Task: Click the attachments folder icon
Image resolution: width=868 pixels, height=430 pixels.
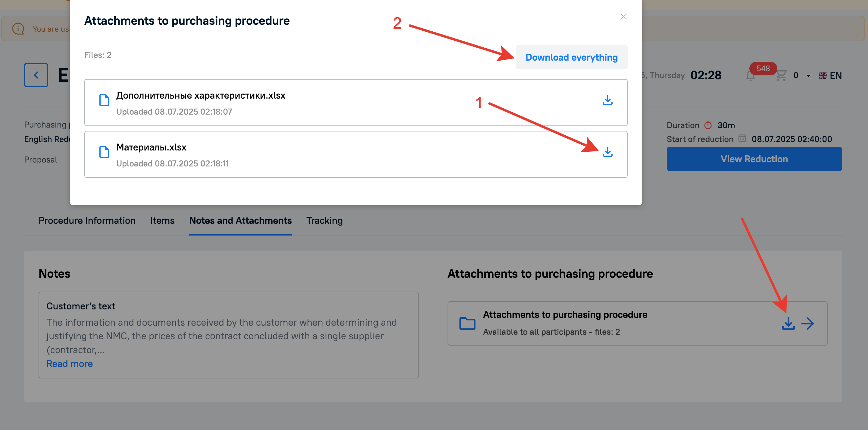Action: 467,324
